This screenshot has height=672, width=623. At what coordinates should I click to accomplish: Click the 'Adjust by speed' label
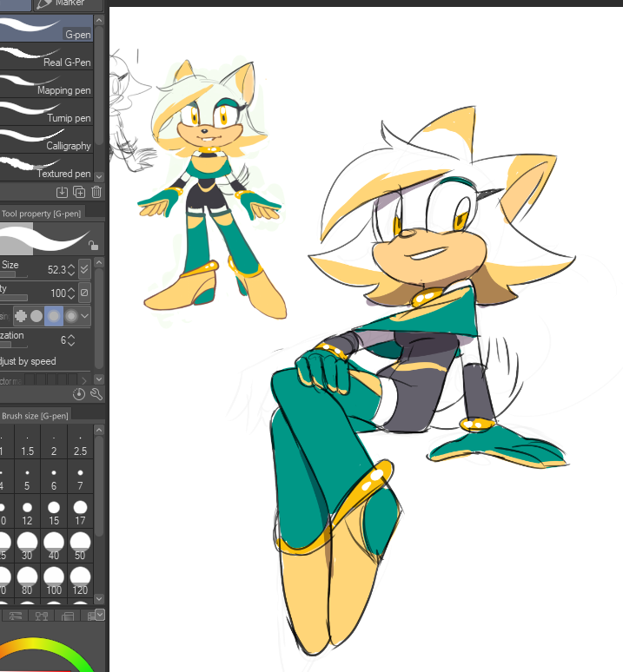click(x=28, y=361)
